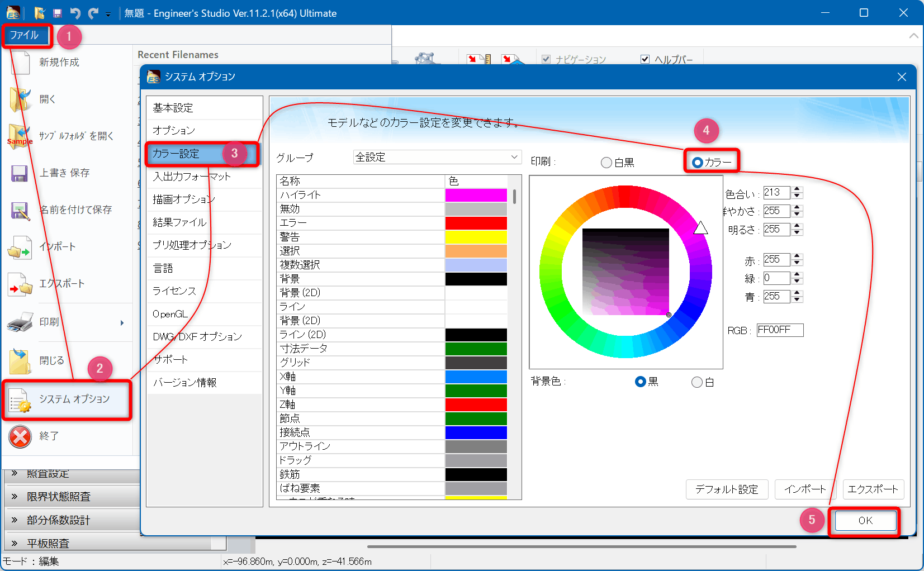Decrease the 赤 value with down arrow

798,263
